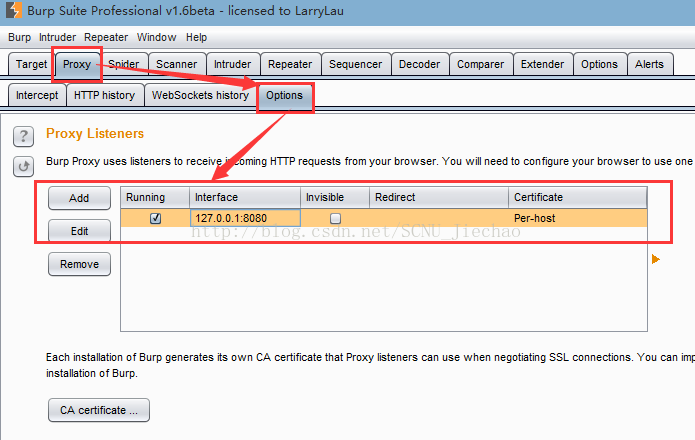Image resolution: width=695 pixels, height=440 pixels.
Task: Click the Redirect column header
Action: [x=439, y=197]
